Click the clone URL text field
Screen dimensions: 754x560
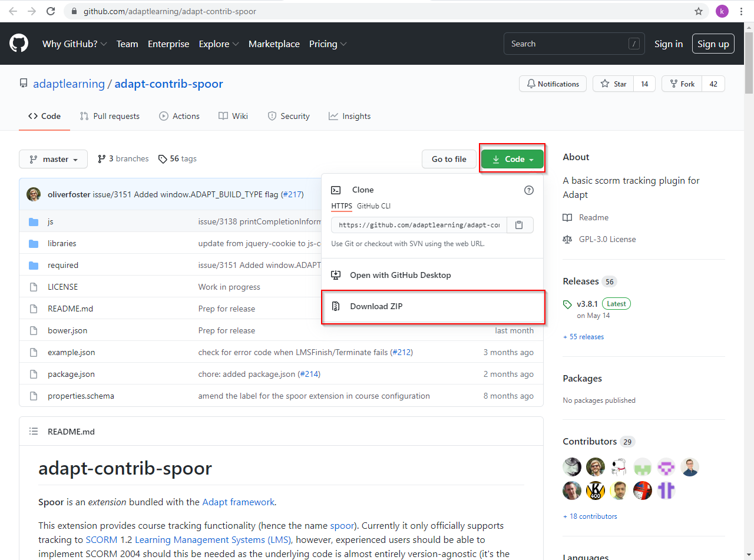(419, 225)
